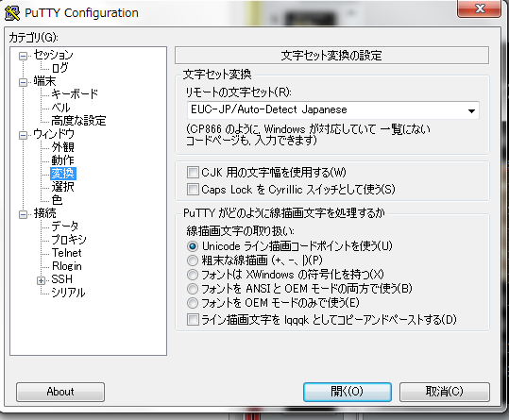Collapse the ウィンドウ tree node

pos(23,135)
